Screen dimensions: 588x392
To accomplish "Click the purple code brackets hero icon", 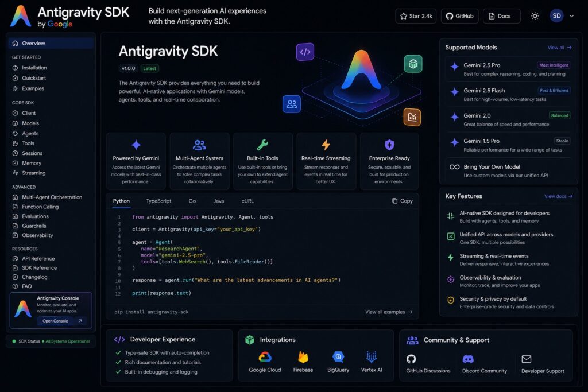I will click(305, 52).
